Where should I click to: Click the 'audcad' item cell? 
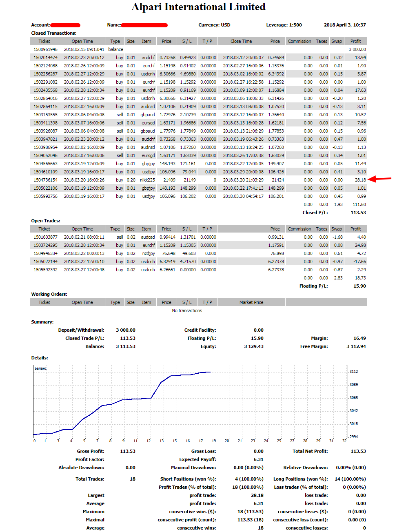coord(148,237)
